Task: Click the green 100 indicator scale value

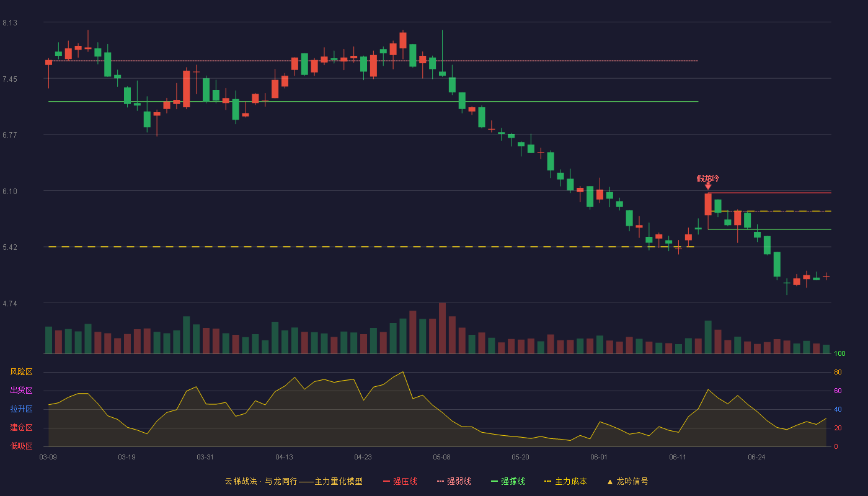Action: (x=839, y=354)
